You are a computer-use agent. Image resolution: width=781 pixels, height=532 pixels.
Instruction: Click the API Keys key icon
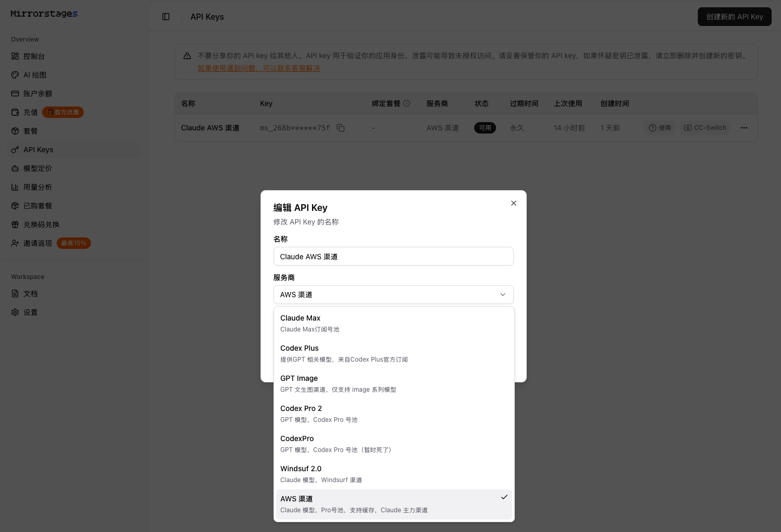pos(15,150)
